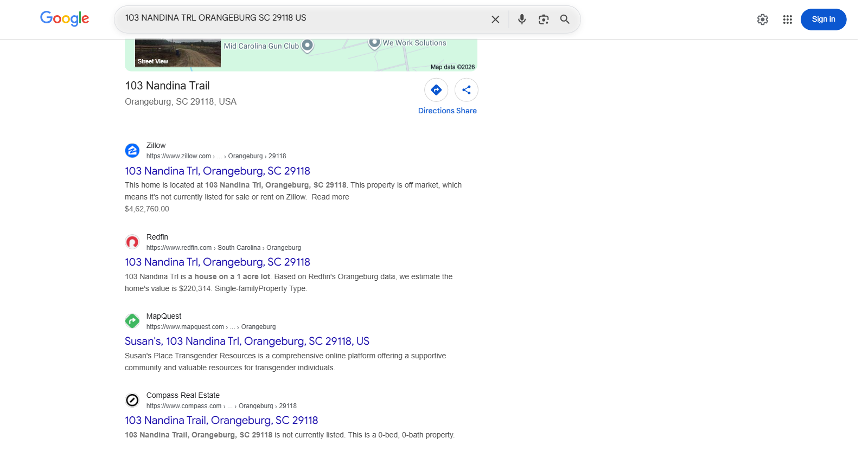Click the zillow.com URL breadcrumb

point(216,156)
